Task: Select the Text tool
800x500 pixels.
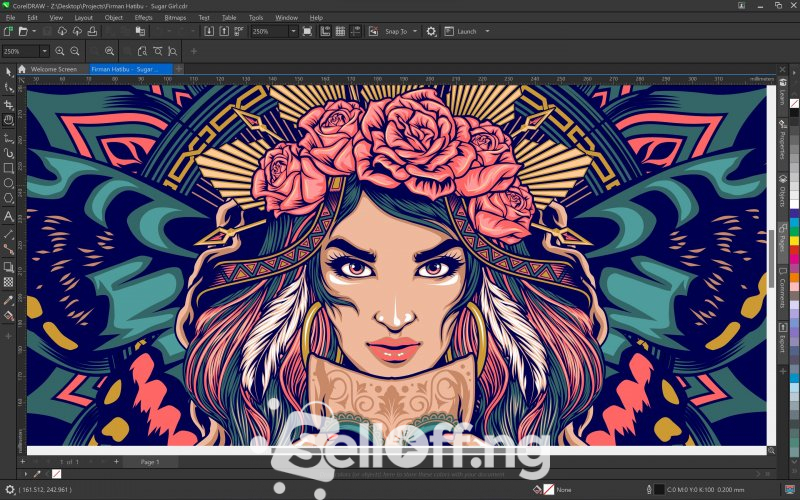Action: [8, 216]
